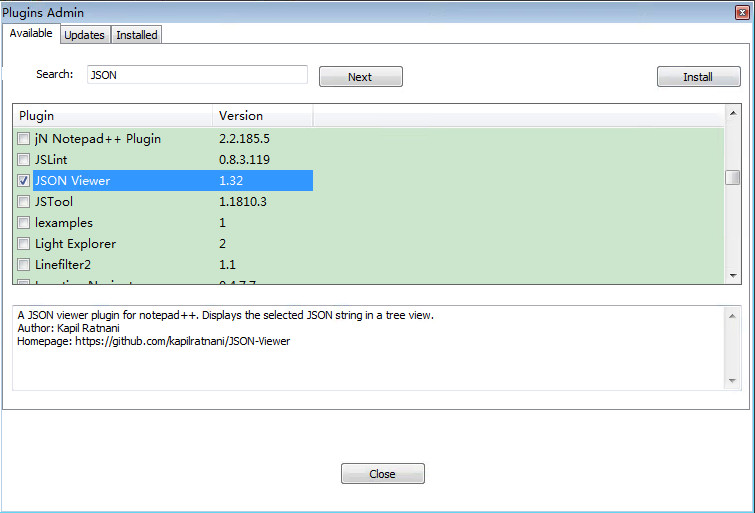Click plugin list scrollbar up arrow
755x513 pixels.
[x=733, y=113]
